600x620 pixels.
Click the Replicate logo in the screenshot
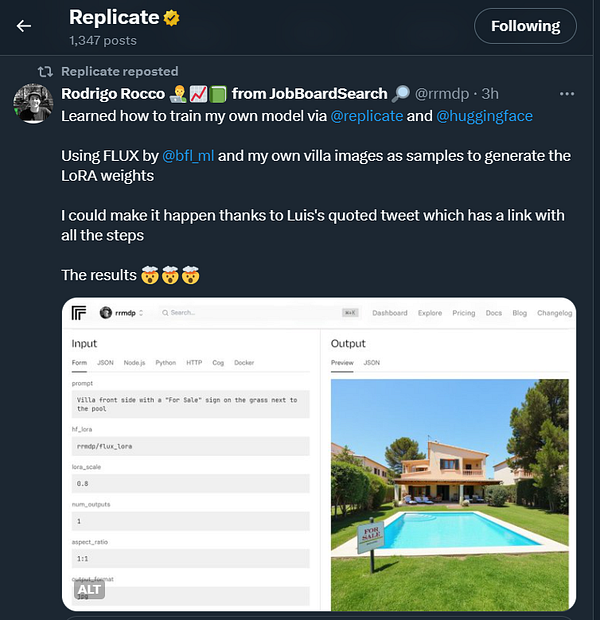[79, 313]
